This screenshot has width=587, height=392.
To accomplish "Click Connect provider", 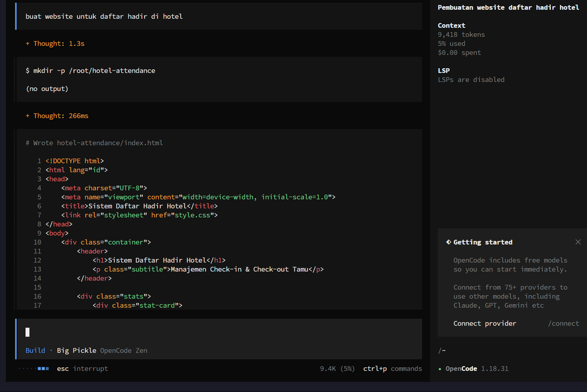I will click(x=484, y=323).
